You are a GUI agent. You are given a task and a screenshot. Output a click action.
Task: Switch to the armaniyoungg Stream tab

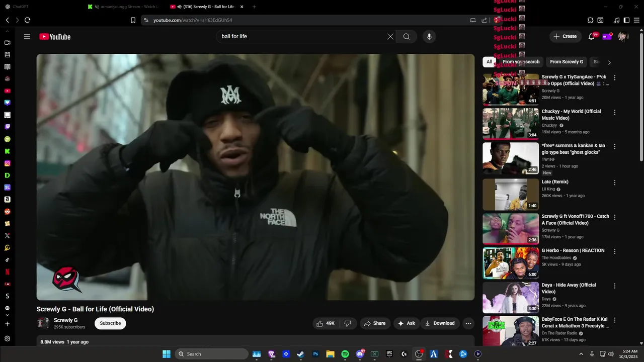[x=124, y=7]
